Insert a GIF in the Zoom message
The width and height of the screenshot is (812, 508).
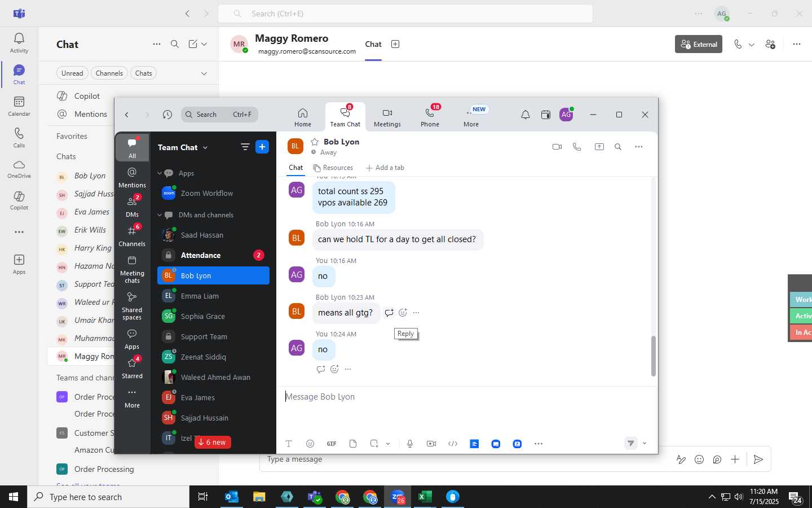pyautogui.click(x=332, y=444)
